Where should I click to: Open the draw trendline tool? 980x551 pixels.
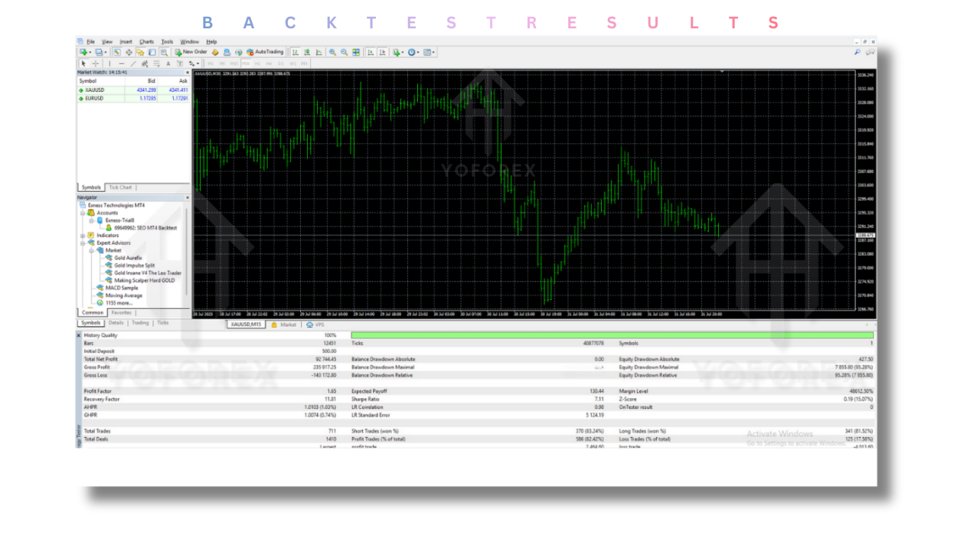point(133,63)
